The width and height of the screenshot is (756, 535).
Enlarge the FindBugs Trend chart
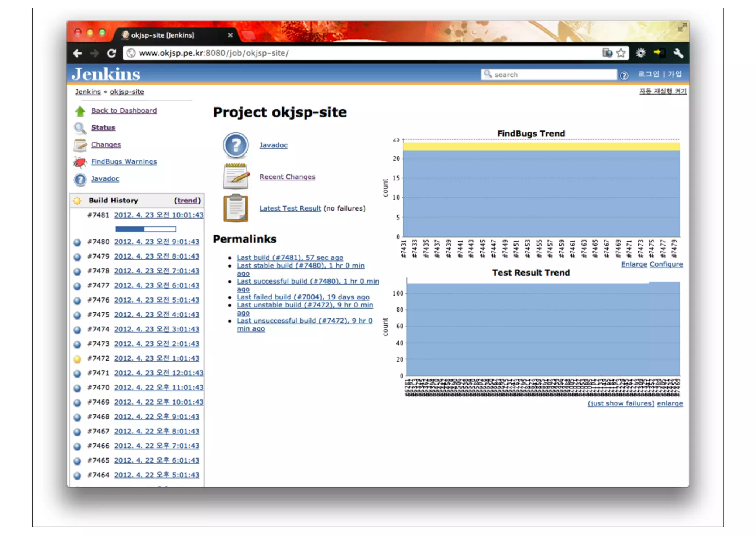pyautogui.click(x=633, y=264)
